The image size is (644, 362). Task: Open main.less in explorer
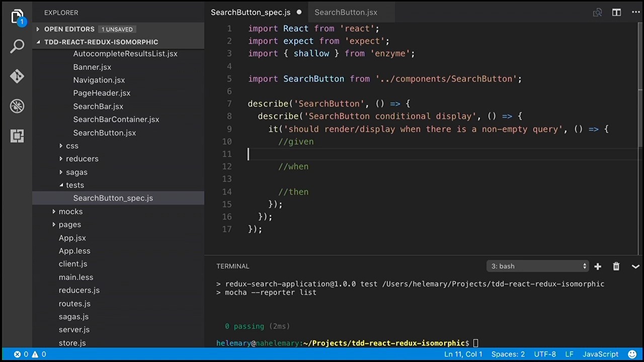point(76,278)
